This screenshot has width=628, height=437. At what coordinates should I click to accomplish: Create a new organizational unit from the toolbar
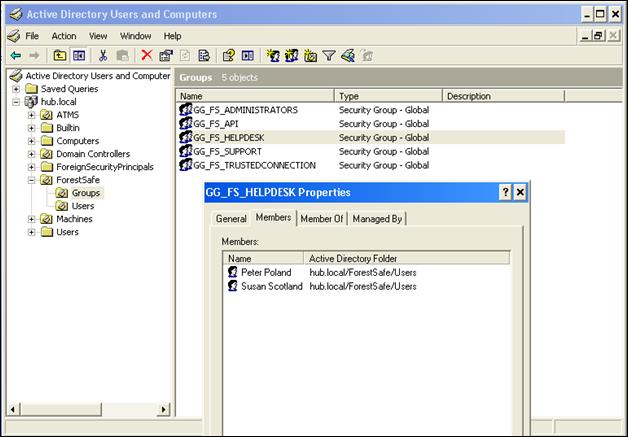(310, 56)
